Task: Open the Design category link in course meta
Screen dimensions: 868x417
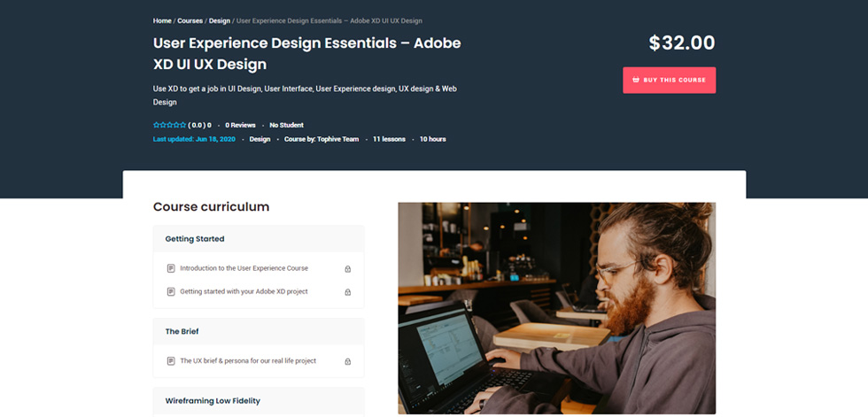Action: 260,139
